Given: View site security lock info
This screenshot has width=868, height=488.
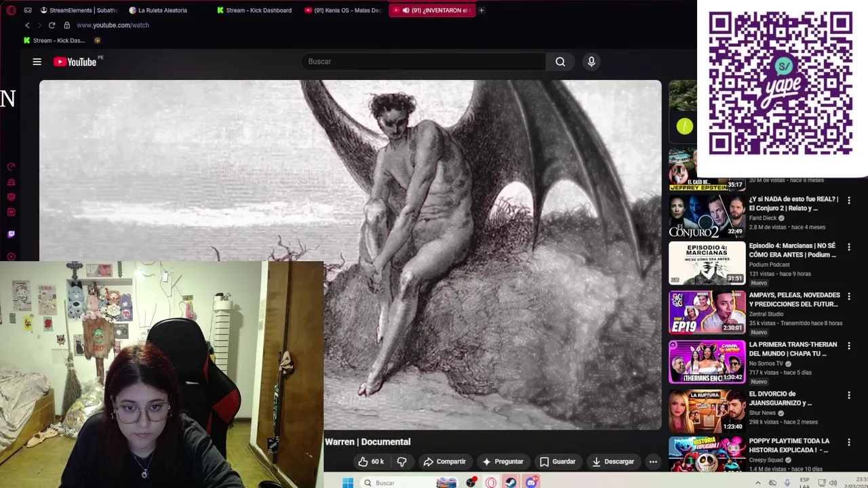Looking at the screenshot, I should pos(66,25).
